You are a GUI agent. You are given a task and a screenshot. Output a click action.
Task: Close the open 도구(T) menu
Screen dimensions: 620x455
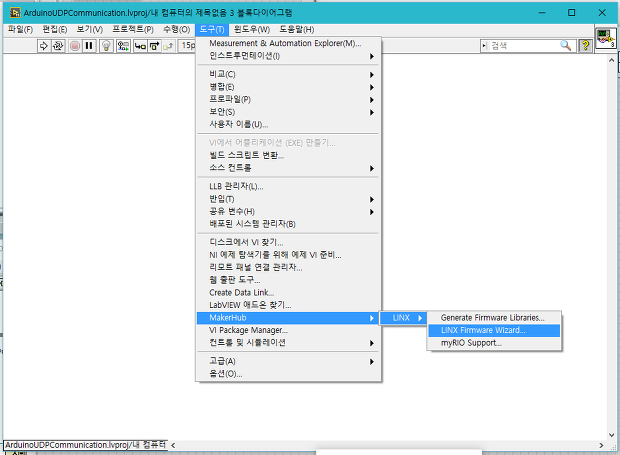pyautogui.click(x=212, y=29)
